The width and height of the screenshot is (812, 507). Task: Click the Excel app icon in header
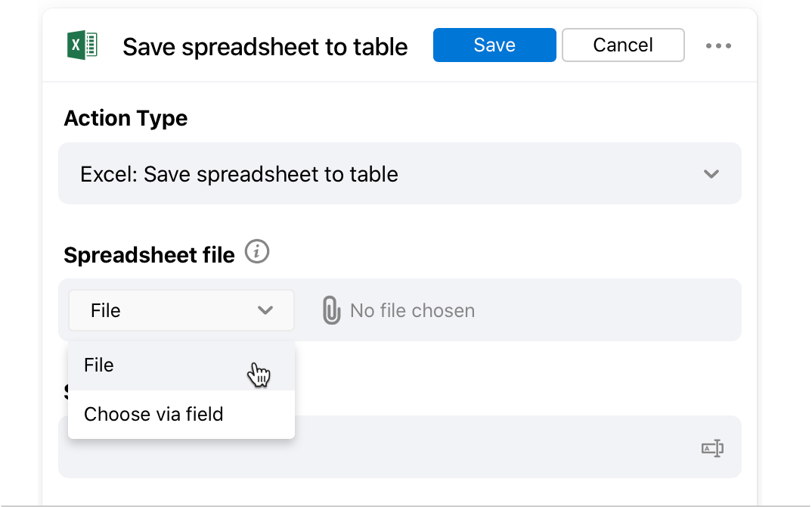pyautogui.click(x=82, y=45)
